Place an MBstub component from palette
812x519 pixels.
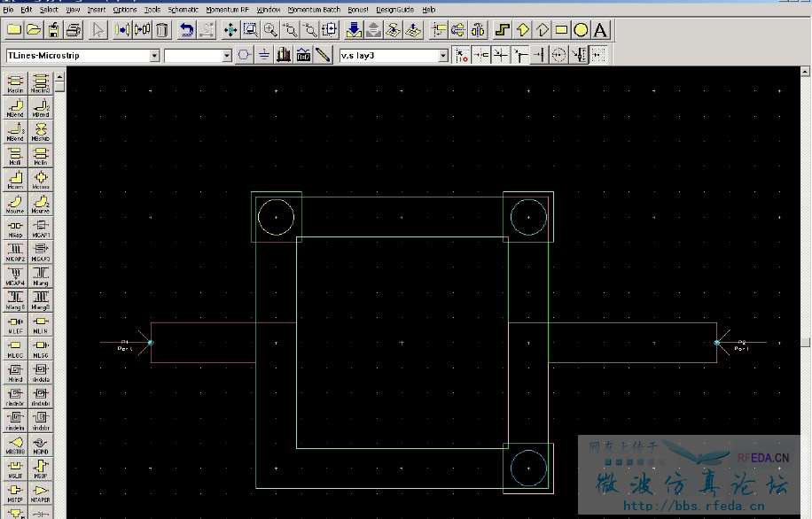[41, 132]
